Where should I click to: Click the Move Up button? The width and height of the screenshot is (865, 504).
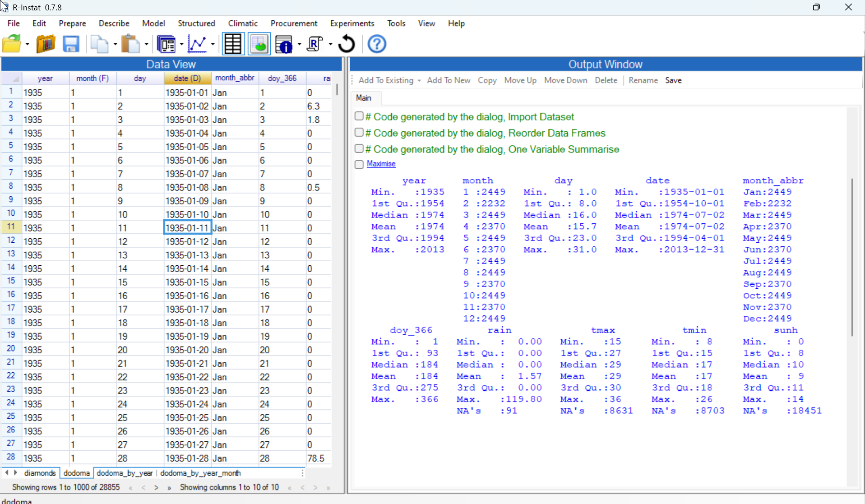[520, 80]
